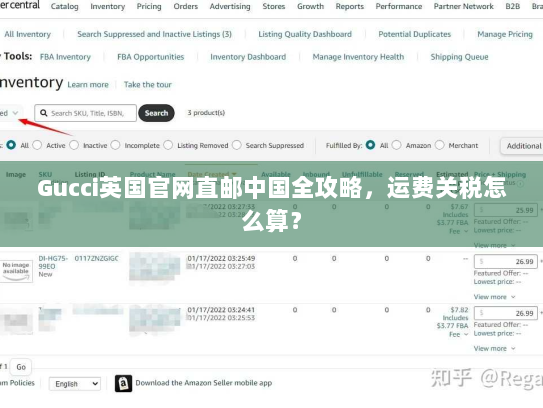Click the Go page button
Screen dimensions: 543x408
(x=21, y=367)
